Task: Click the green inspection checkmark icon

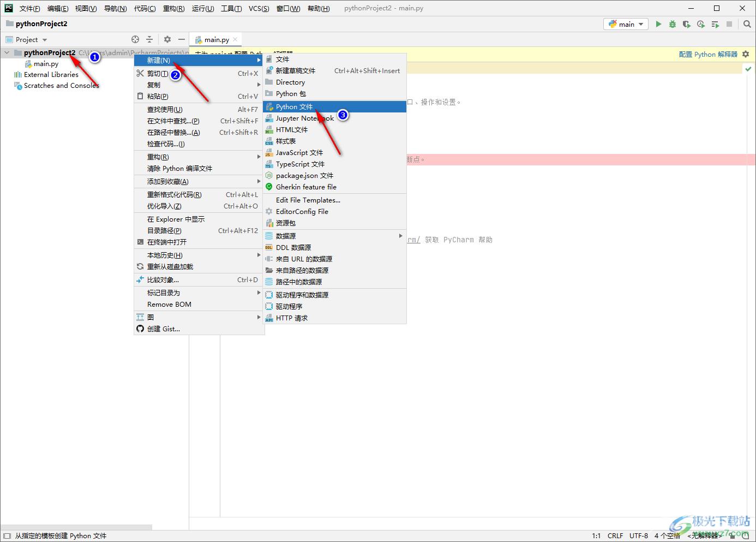Action: (x=748, y=69)
